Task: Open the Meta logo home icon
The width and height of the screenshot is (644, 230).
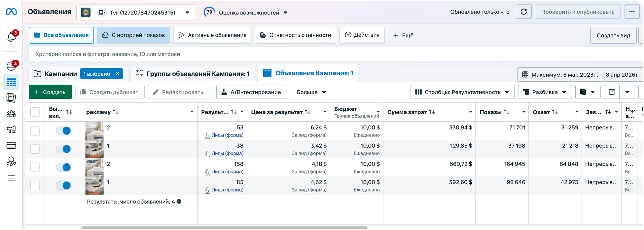Action: coord(11,12)
